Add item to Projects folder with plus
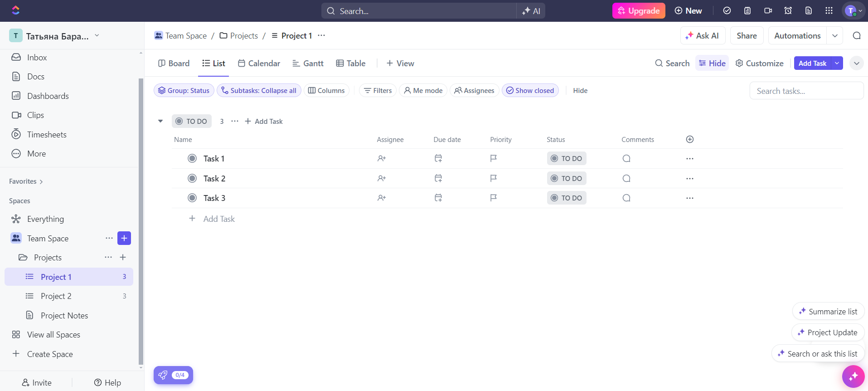The width and height of the screenshot is (868, 391). [123, 257]
